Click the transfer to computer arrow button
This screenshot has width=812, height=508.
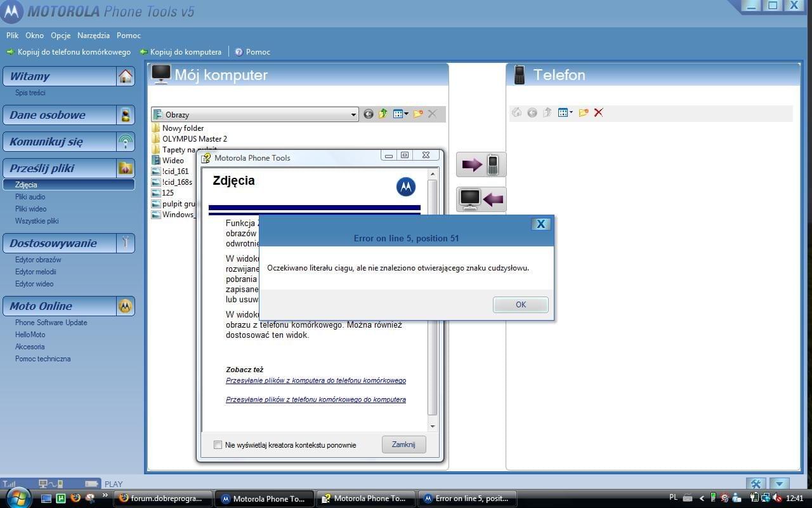click(x=481, y=199)
